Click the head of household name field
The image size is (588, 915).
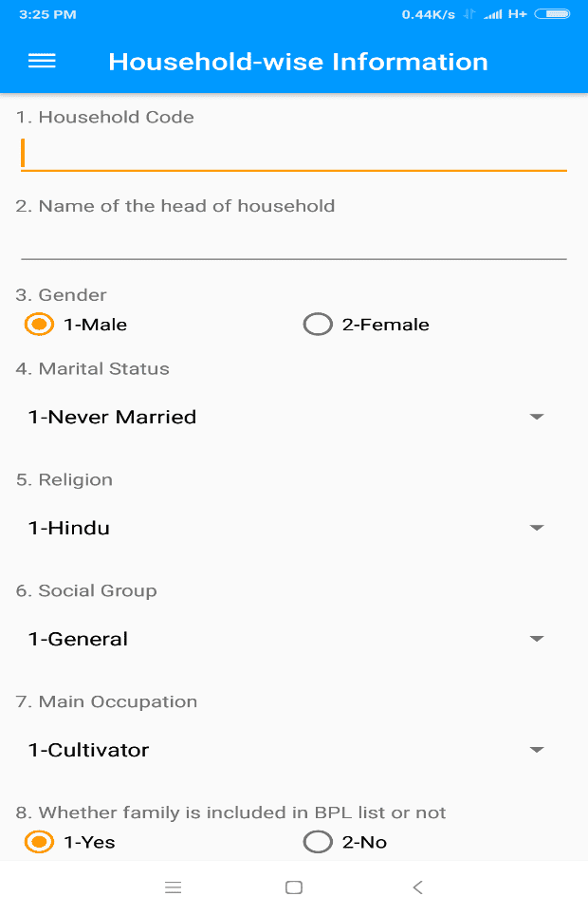(x=294, y=241)
